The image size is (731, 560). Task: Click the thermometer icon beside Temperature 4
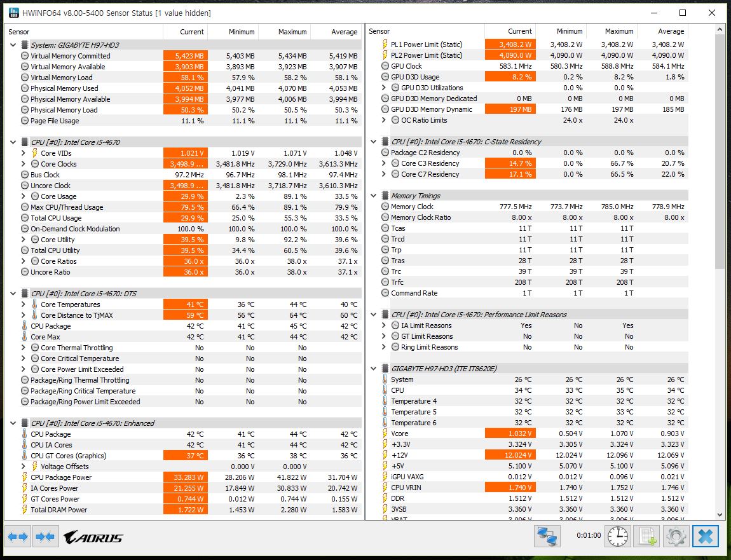tap(385, 401)
